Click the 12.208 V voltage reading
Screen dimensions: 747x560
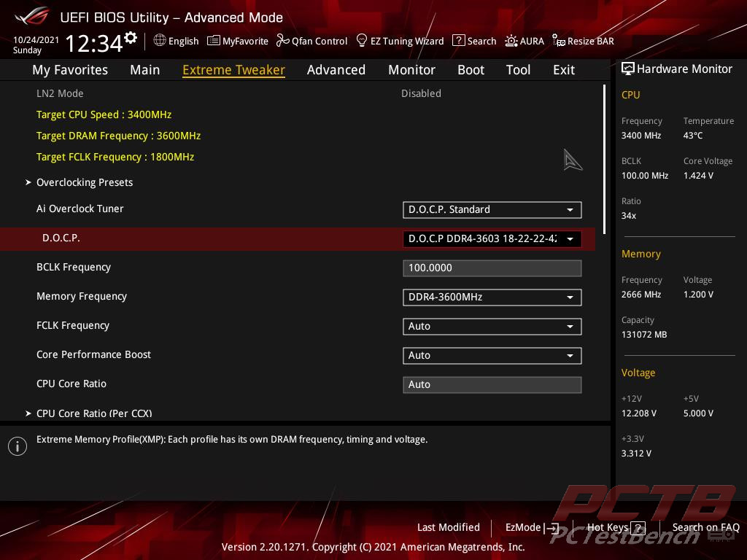tap(639, 413)
